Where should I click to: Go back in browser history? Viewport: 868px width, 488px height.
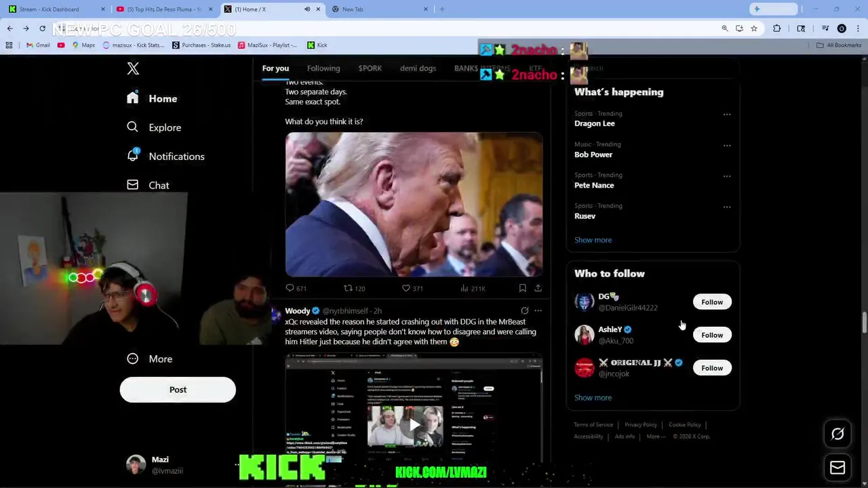pos(9,28)
